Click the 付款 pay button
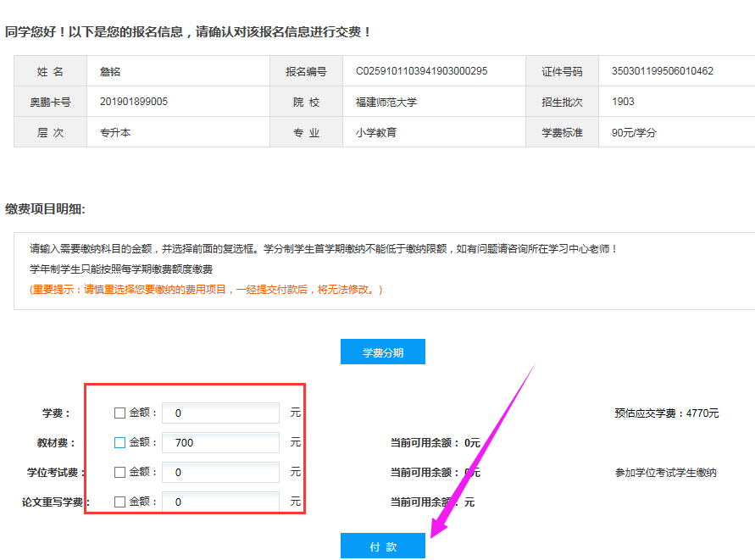The width and height of the screenshot is (755, 560). (382, 546)
